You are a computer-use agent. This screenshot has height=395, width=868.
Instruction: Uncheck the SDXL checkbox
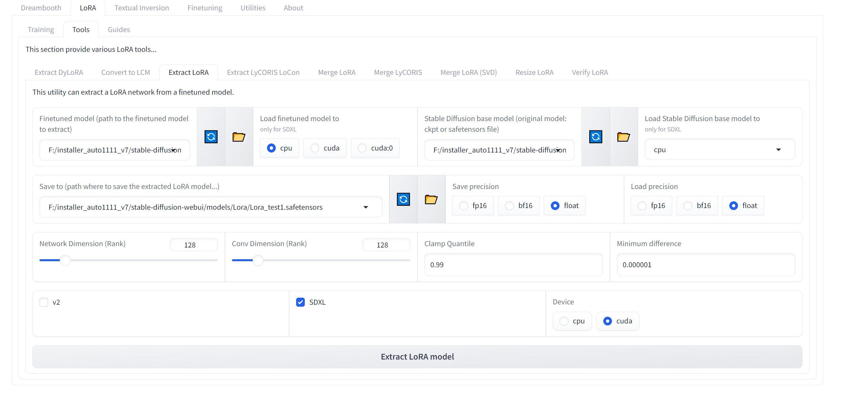[300, 302]
